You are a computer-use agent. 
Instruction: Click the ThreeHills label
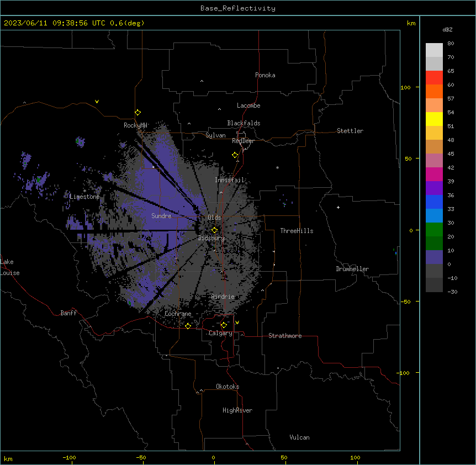[297, 231]
